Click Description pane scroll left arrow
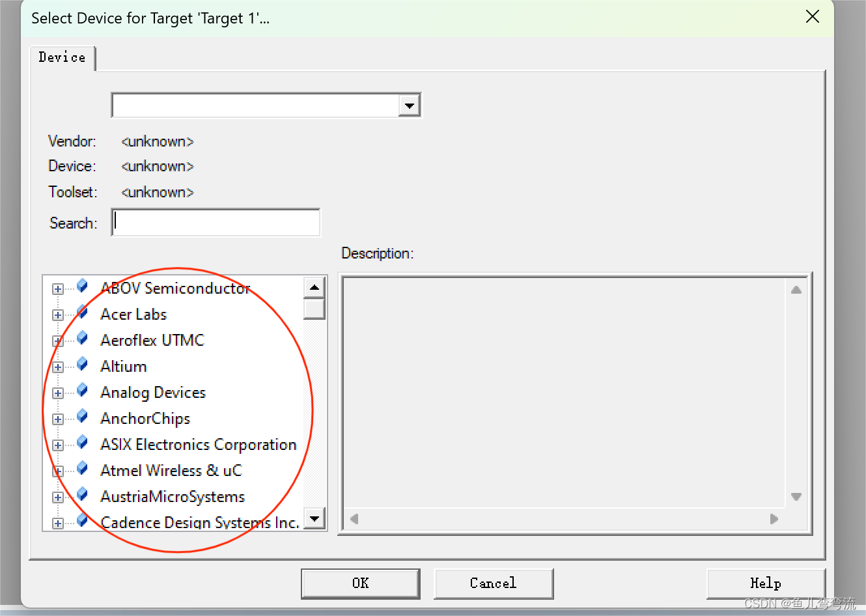The width and height of the screenshot is (866, 616). (x=354, y=519)
